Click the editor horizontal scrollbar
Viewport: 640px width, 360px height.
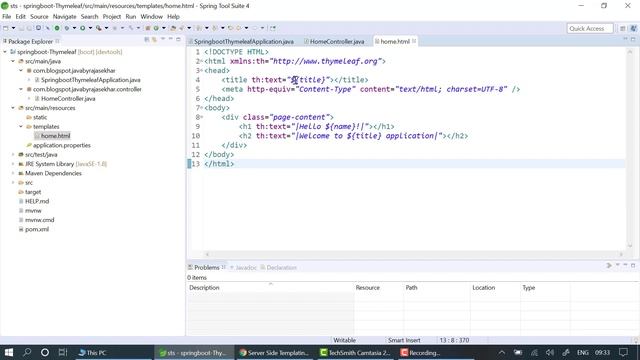[414, 254]
